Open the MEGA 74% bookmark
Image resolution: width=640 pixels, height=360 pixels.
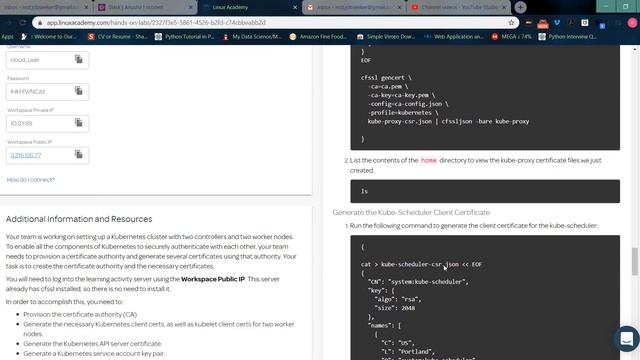coord(511,37)
